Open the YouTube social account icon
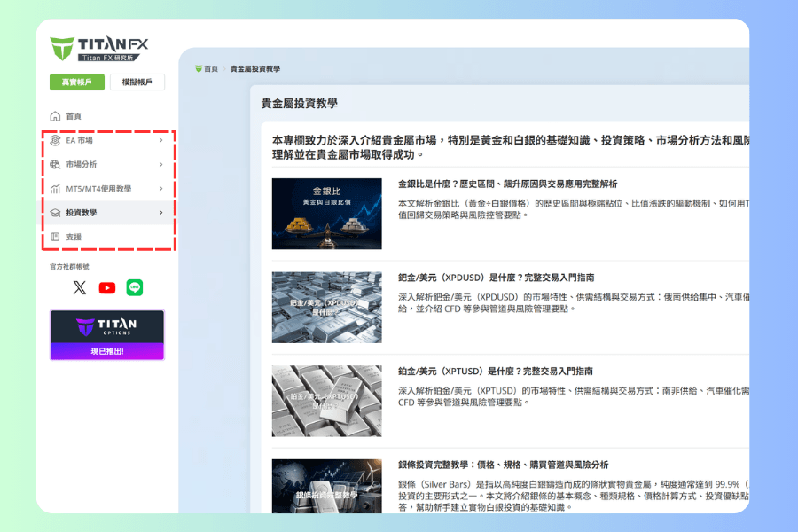The image size is (798, 532). 107,288
